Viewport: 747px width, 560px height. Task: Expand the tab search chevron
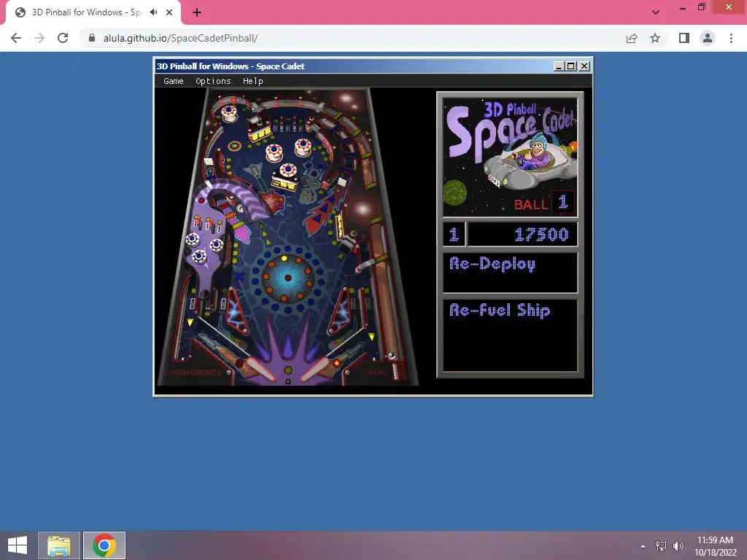656,12
